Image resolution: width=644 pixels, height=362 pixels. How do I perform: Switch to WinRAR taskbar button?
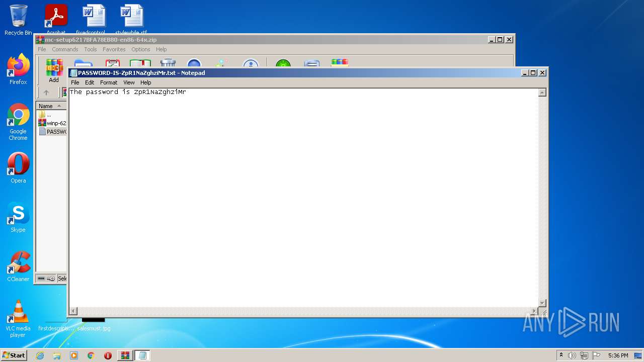(x=125, y=355)
